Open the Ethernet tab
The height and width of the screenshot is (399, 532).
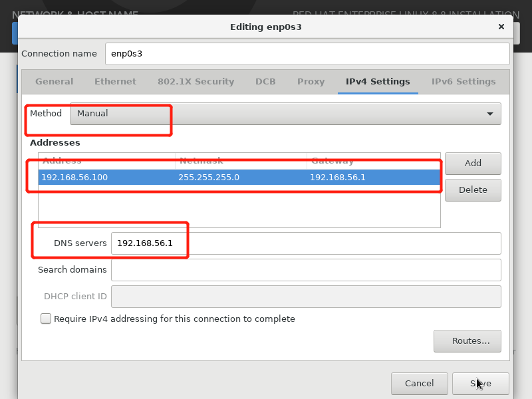115,81
